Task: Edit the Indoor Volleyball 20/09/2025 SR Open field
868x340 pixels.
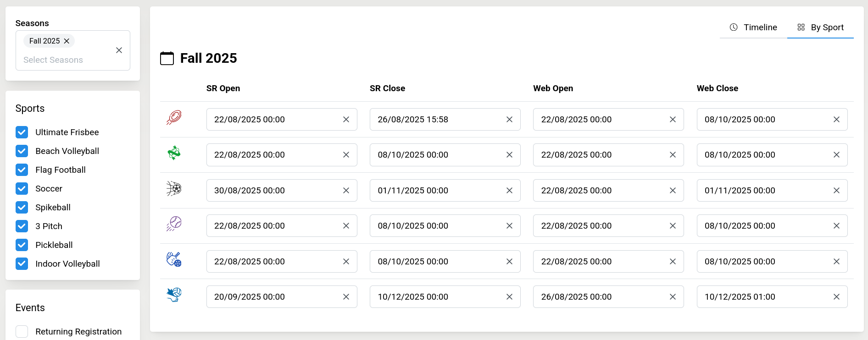Action: [x=282, y=297]
